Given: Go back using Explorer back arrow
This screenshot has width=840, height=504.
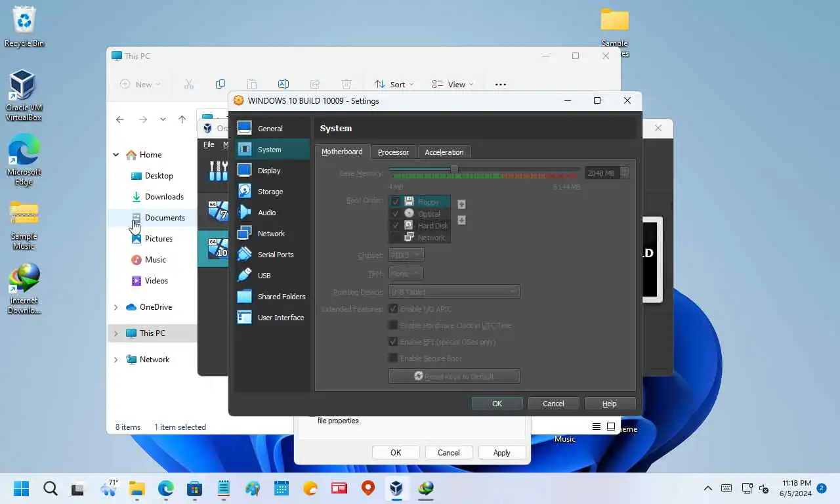Looking at the screenshot, I should (x=119, y=119).
